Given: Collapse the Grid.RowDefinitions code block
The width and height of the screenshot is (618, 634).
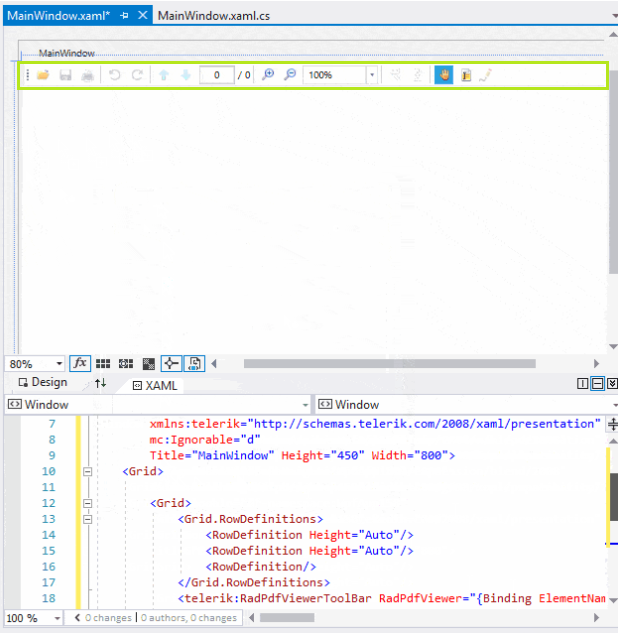Looking at the screenshot, I should click(88, 519).
